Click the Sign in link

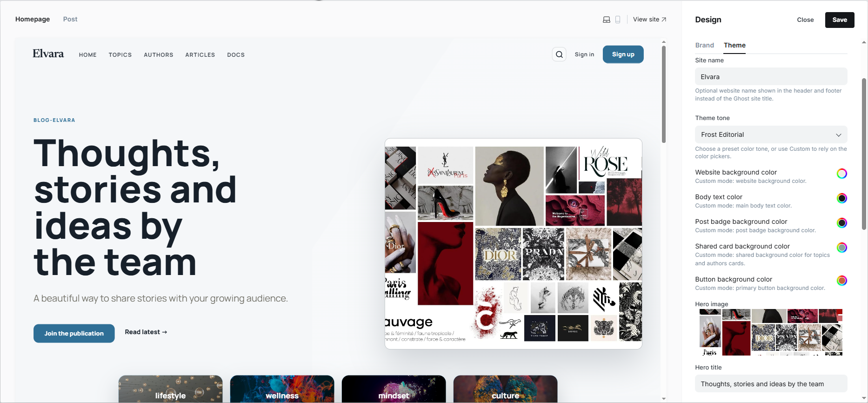click(584, 54)
